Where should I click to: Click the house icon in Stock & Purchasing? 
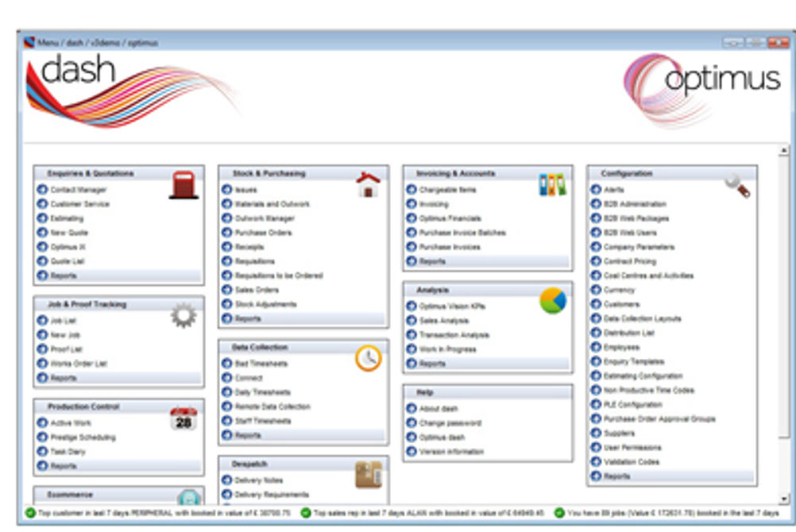tap(368, 185)
